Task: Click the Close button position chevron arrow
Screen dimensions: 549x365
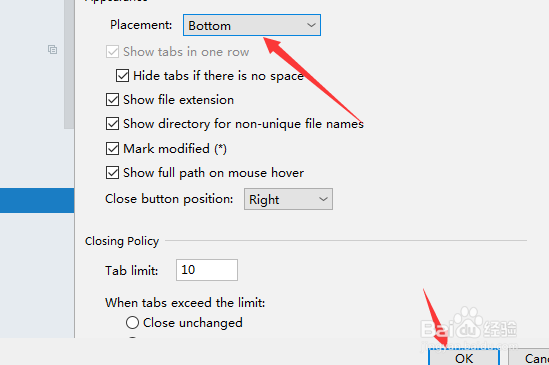Action: point(323,199)
